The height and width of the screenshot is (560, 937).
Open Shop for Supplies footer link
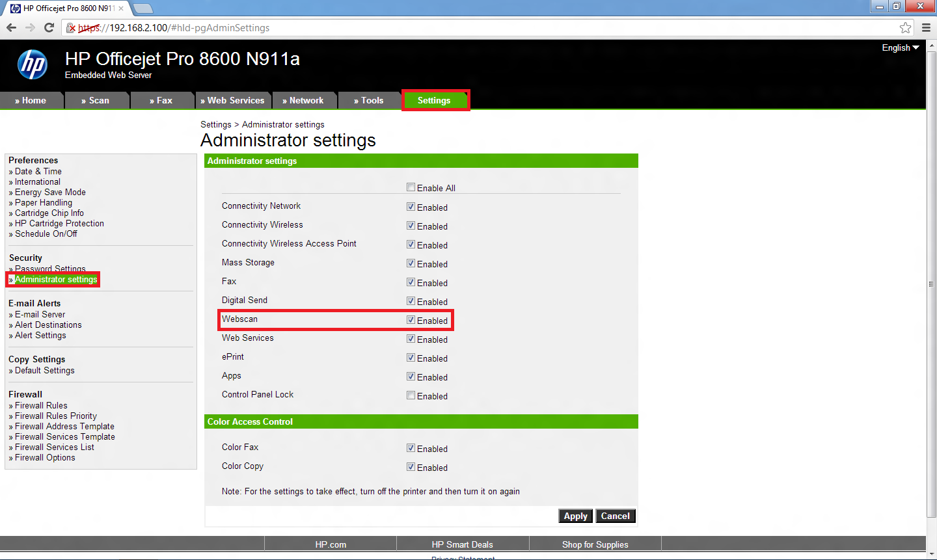595,544
